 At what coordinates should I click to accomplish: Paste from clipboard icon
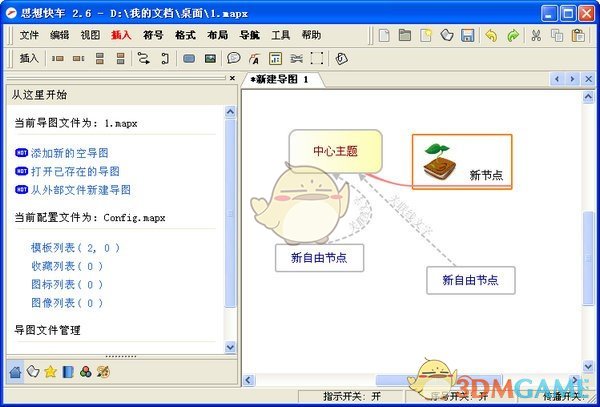(x=578, y=36)
